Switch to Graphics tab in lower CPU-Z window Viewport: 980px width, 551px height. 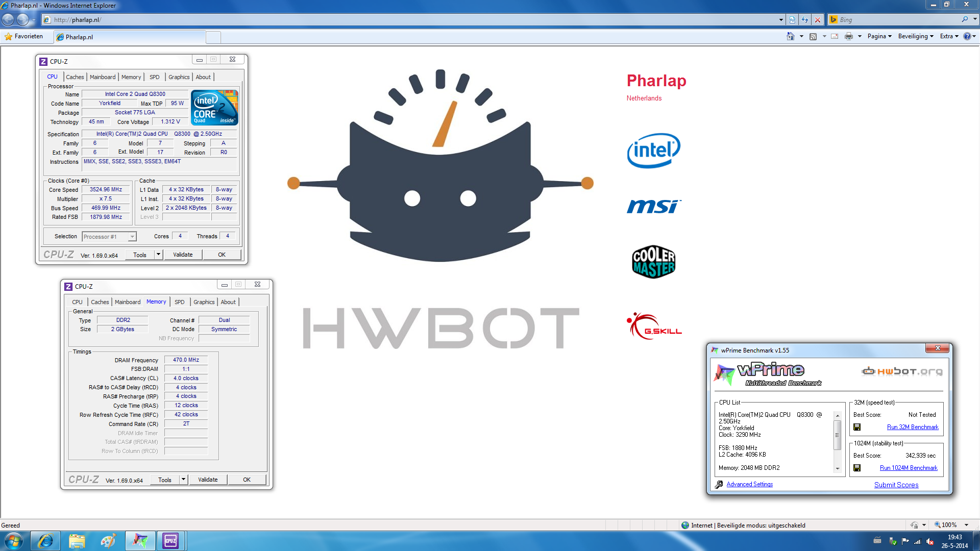[x=204, y=302]
